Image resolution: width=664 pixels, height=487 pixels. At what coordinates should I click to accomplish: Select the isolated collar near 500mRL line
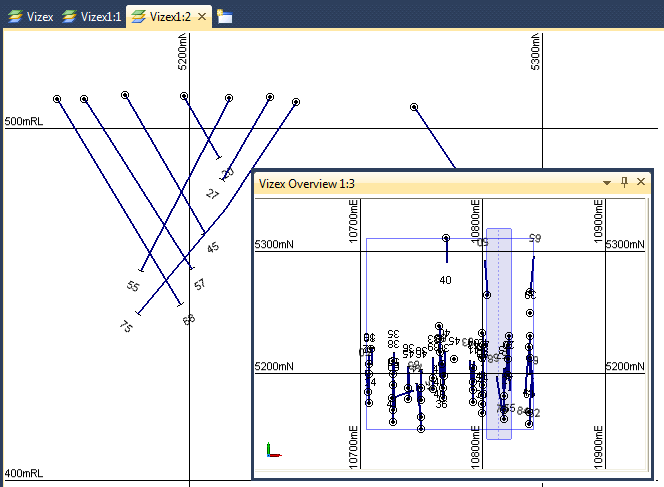[x=414, y=107]
